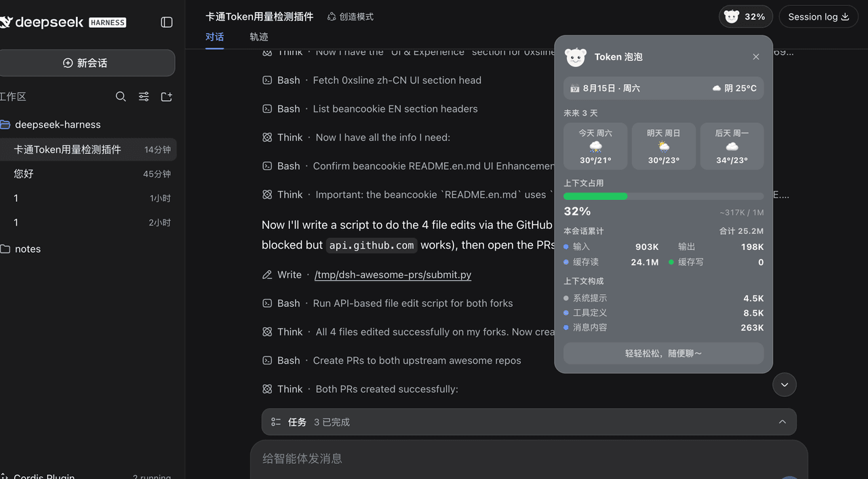The width and height of the screenshot is (868, 479).
Task: Click the 合计 25.2M total
Action: (x=741, y=231)
